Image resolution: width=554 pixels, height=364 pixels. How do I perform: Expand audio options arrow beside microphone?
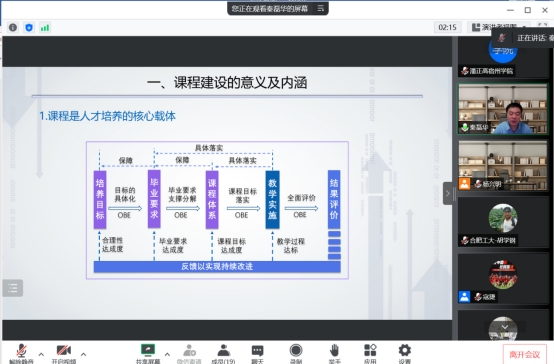[41, 354]
